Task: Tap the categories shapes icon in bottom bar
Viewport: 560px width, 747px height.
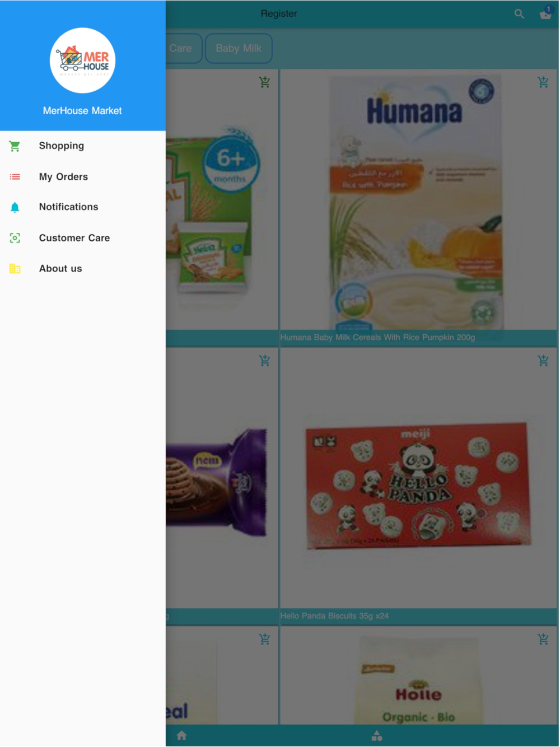Action: tap(377, 736)
